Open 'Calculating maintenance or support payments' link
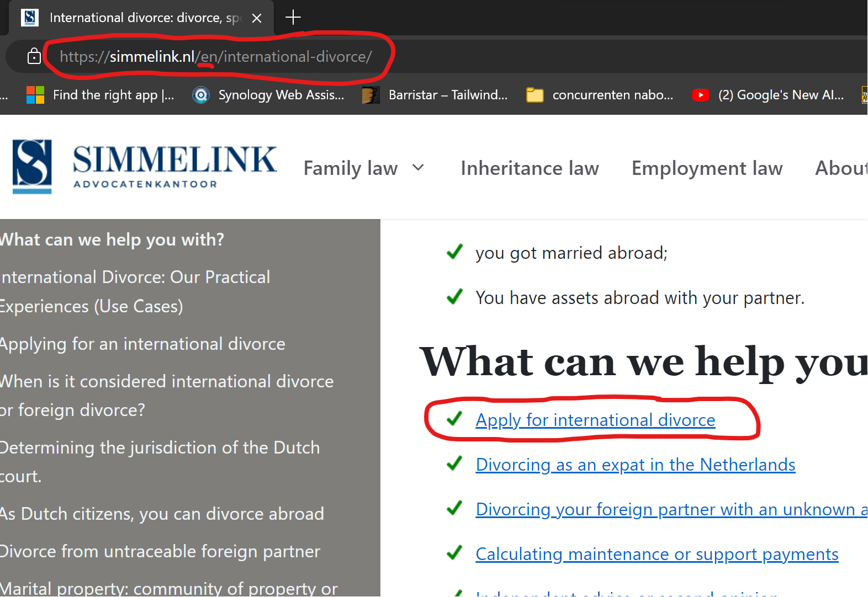This screenshot has height=597, width=868. 657,554
